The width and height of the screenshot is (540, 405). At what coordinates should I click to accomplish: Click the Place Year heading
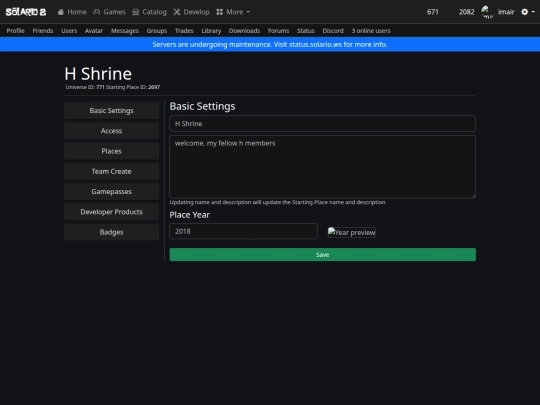pyautogui.click(x=189, y=215)
